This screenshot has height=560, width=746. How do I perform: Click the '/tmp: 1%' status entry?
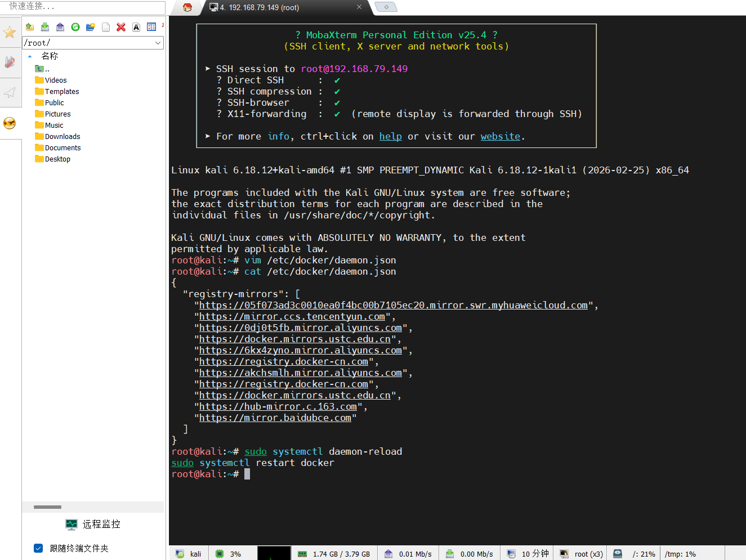point(680,554)
